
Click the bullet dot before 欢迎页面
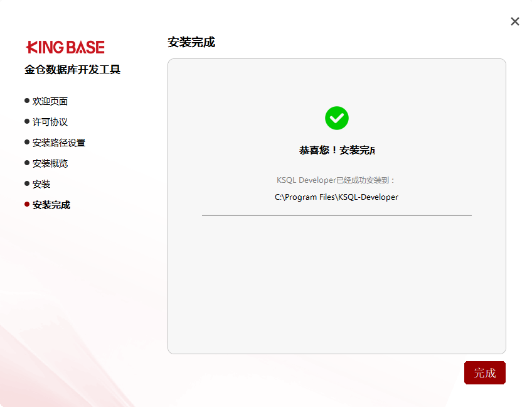tap(27, 100)
